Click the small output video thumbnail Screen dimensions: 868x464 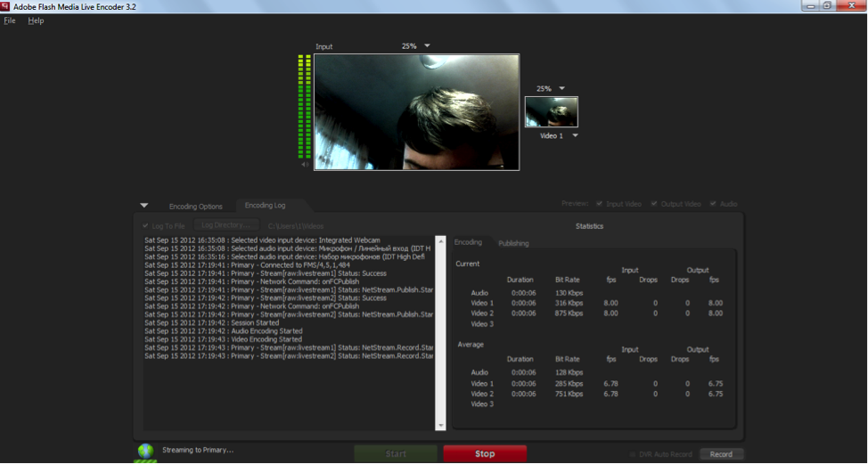(552, 111)
